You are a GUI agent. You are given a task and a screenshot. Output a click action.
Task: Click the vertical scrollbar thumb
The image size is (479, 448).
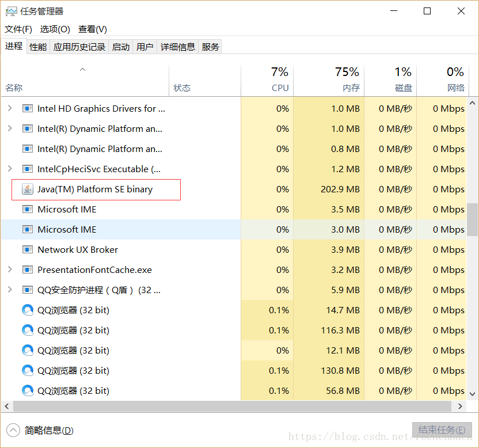pyautogui.click(x=472, y=219)
